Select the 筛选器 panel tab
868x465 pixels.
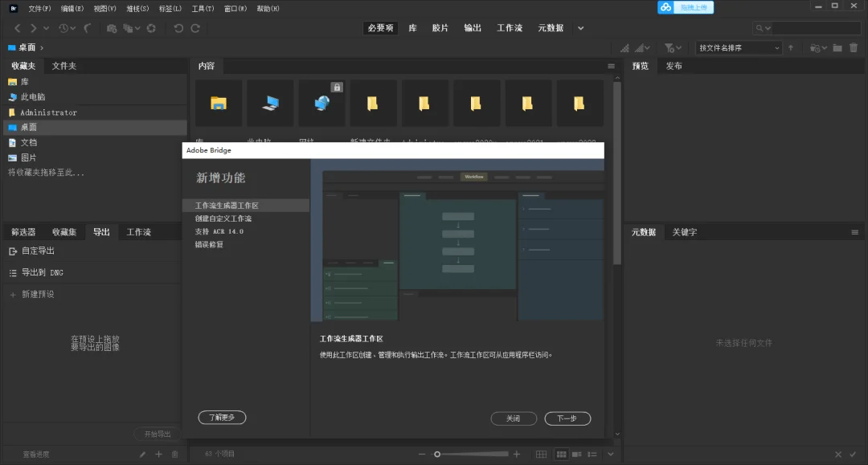(x=23, y=232)
